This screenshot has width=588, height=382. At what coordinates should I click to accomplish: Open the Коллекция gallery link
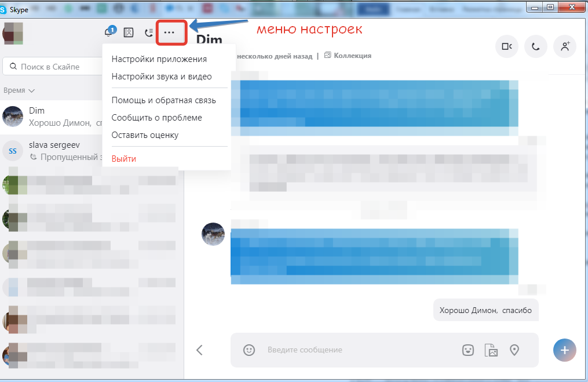click(348, 56)
